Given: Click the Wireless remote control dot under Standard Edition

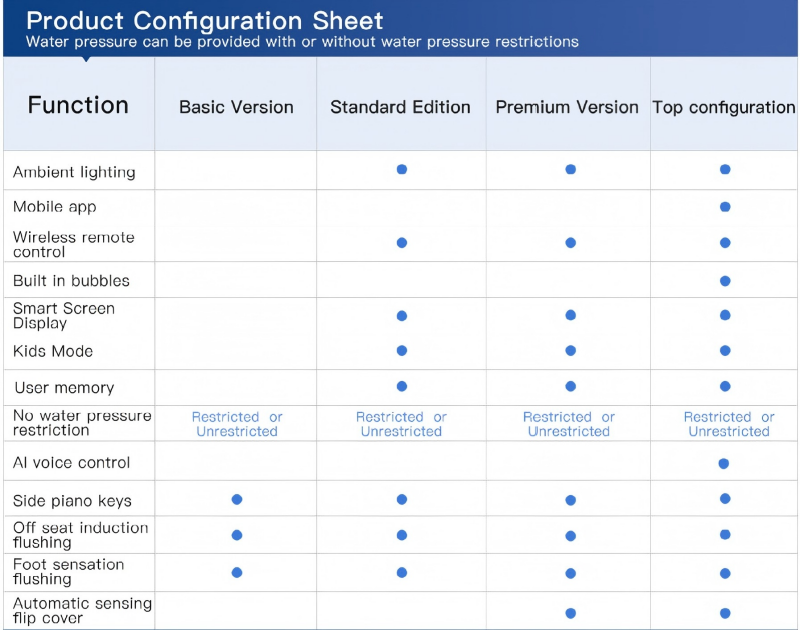Looking at the screenshot, I should (401, 243).
